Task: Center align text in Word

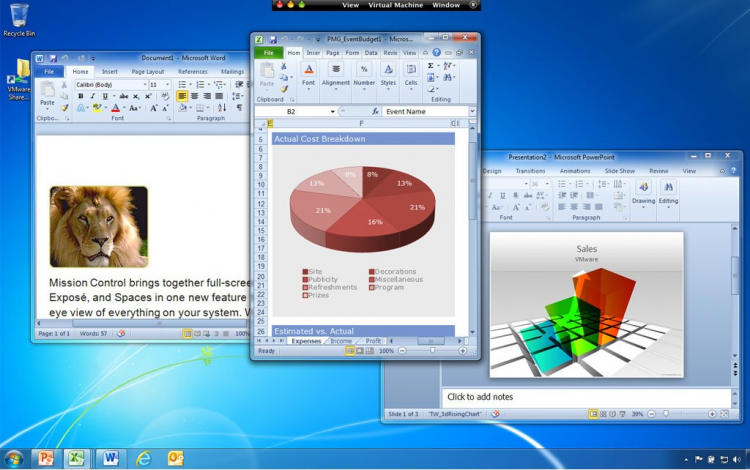Action: pos(195,96)
